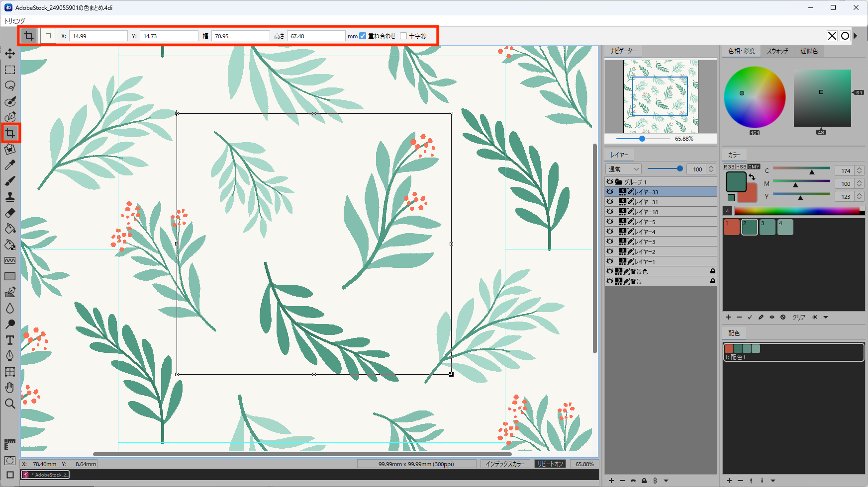Switch to the スウォッチ tab
The height and width of the screenshot is (487, 868).
tap(777, 51)
